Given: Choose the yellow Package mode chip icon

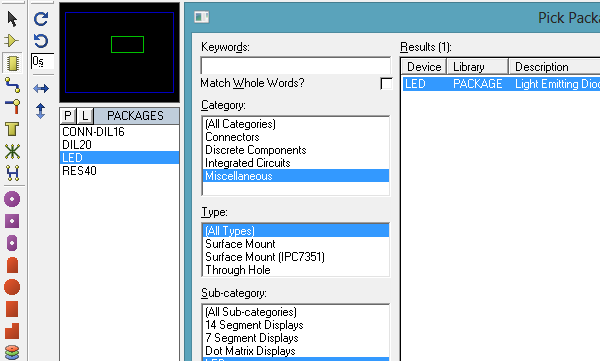Looking at the screenshot, I should click(13, 63).
